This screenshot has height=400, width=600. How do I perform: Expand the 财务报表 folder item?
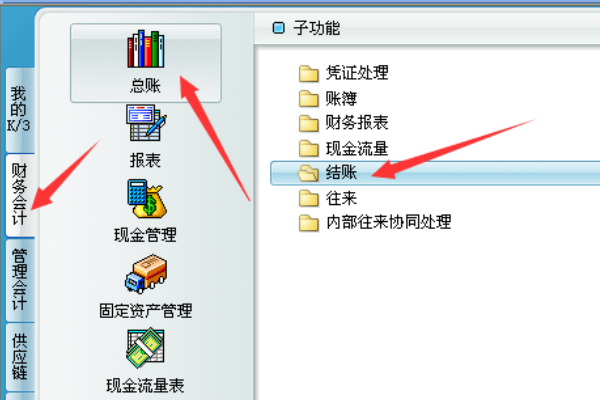[343, 123]
